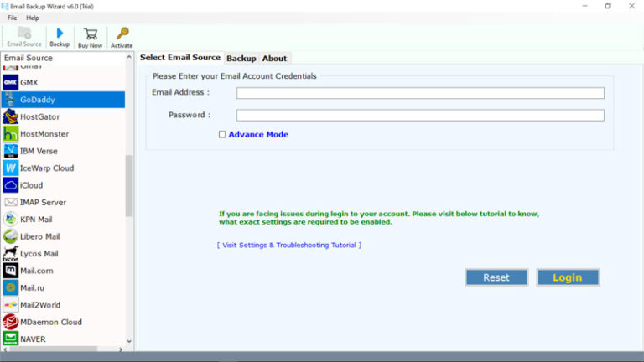Click the Activate key icon
This screenshot has height=362, width=644.
tap(122, 34)
